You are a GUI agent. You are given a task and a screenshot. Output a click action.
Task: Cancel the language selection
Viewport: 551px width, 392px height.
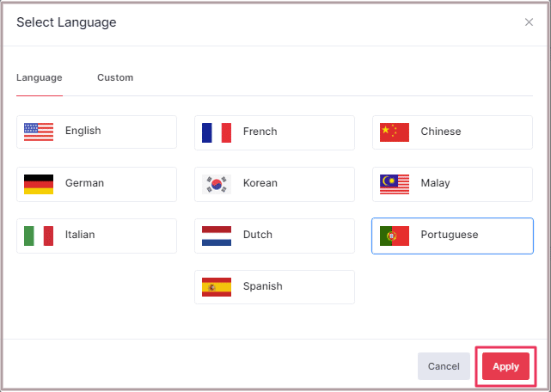tap(444, 366)
